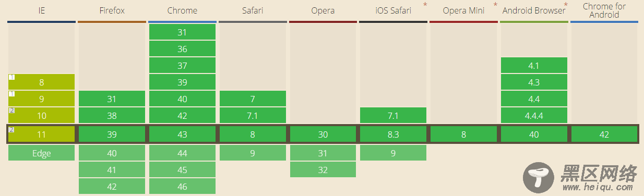Click Chrome version 43 current cell
Image resolution: width=644 pixels, height=196 pixels.
(x=182, y=134)
